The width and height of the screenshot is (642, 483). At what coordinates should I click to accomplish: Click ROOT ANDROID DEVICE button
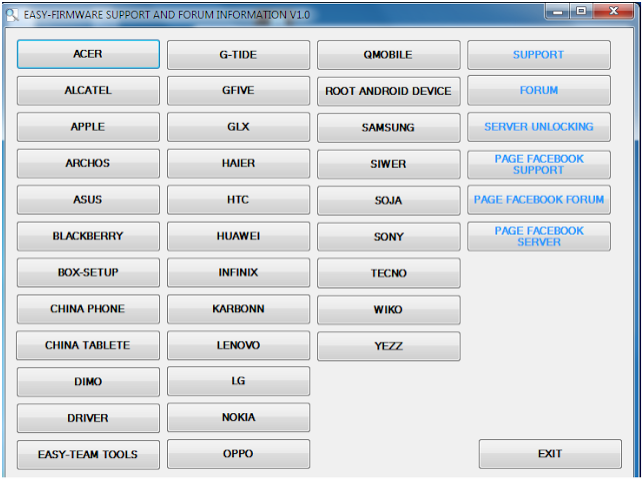coord(389,91)
